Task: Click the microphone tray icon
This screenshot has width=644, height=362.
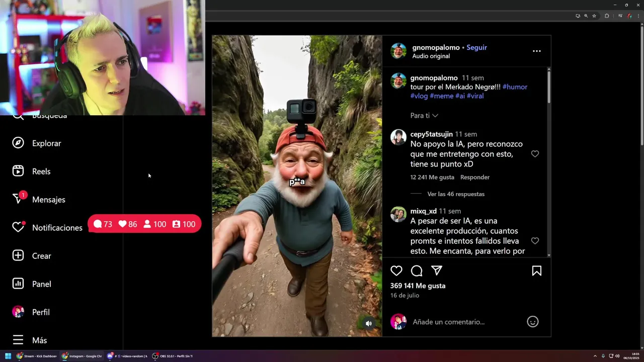Action: click(603, 356)
